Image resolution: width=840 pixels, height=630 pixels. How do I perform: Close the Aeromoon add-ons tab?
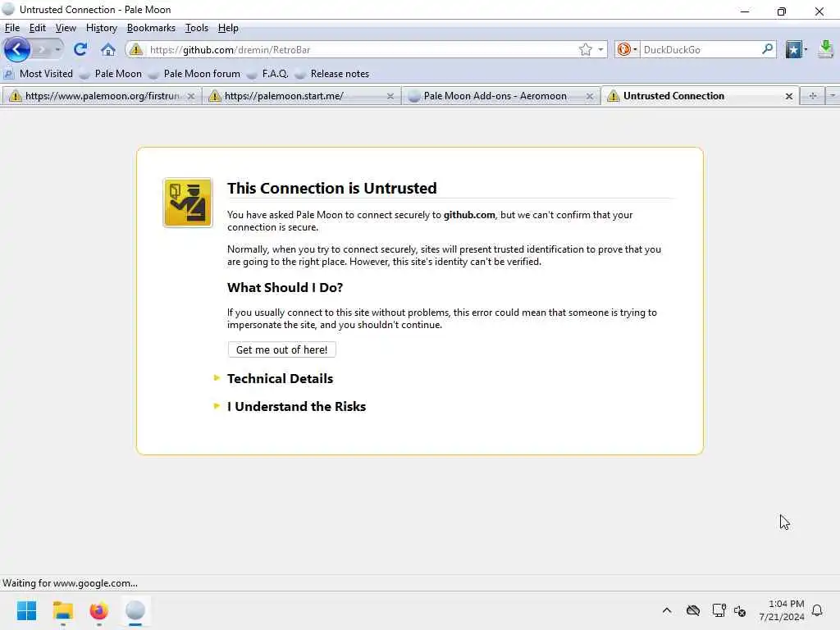pyautogui.click(x=589, y=97)
